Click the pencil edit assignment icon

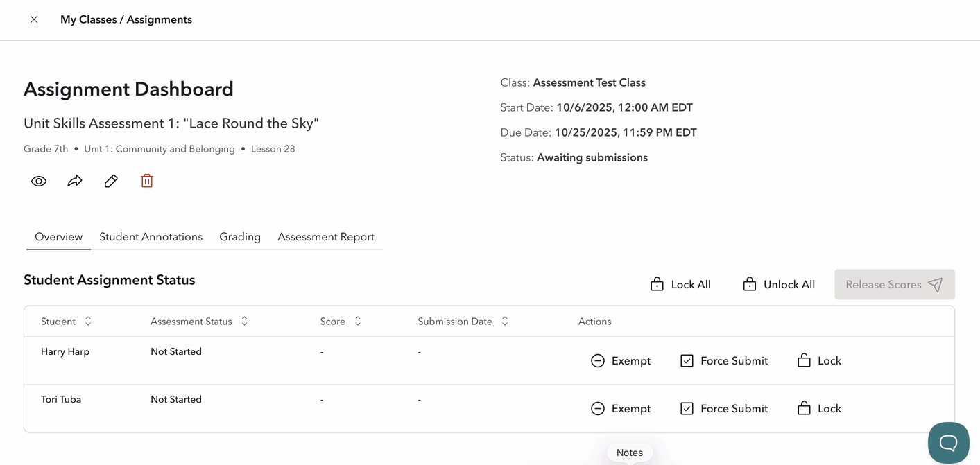[111, 181]
